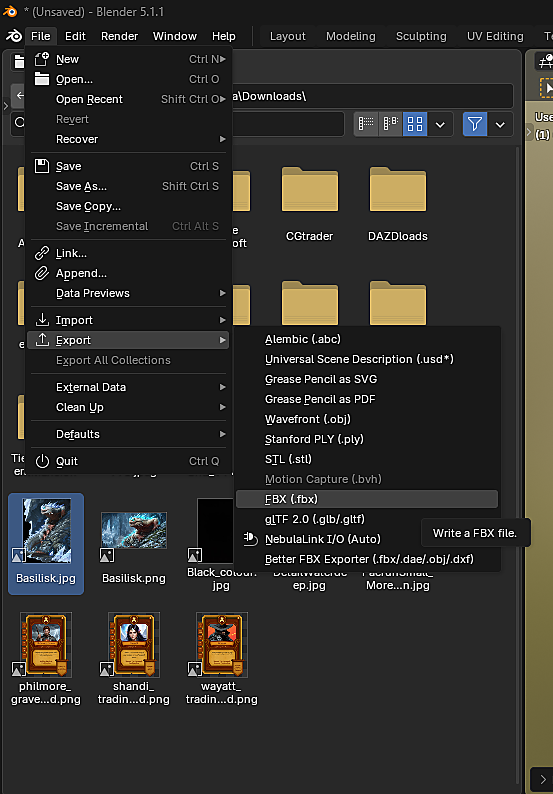Expand the Defaults submenu
This screenshot has height=794, width=553.
(x=129, y=434)
